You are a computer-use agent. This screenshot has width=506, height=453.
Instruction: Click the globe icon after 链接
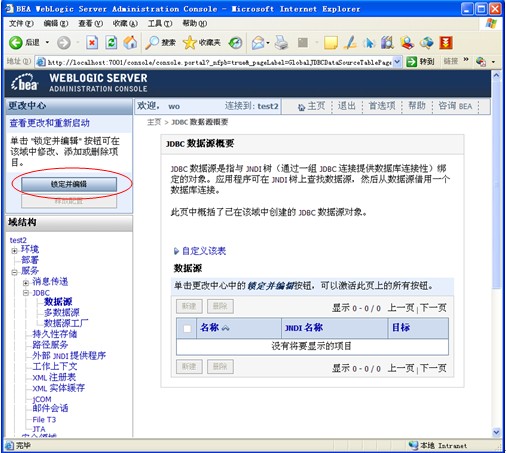pyautogui.click(x=480, y=61)
